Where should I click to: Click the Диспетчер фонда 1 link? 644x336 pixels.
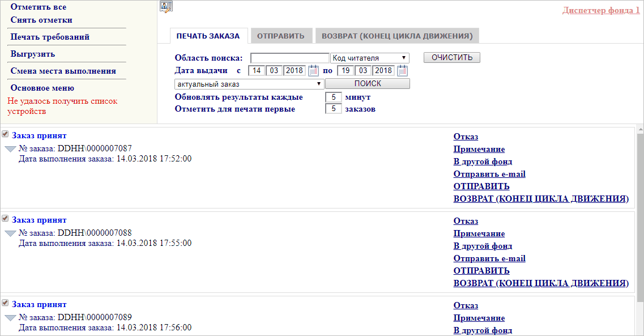(600, 10)
